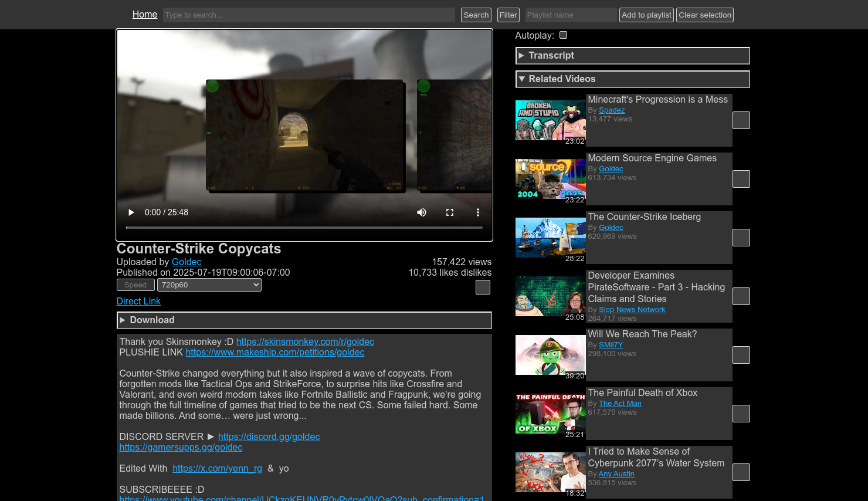Select checkbox for Developer Examines PirateSoftware video

click(x=741, y=296)
